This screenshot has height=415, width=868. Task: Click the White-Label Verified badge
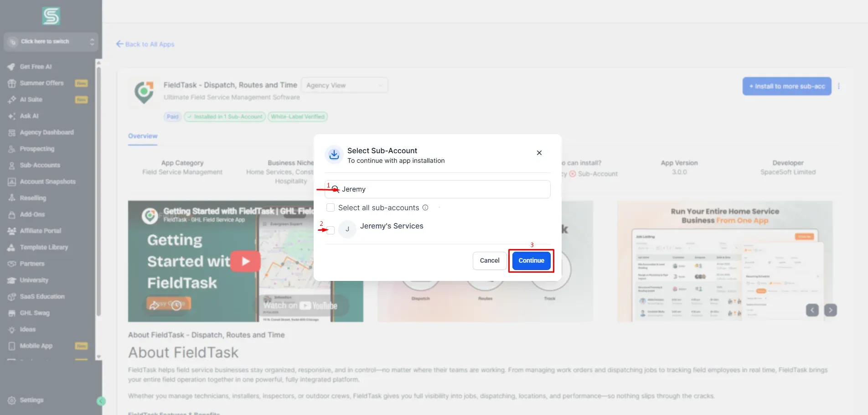(x=298, y=117)
